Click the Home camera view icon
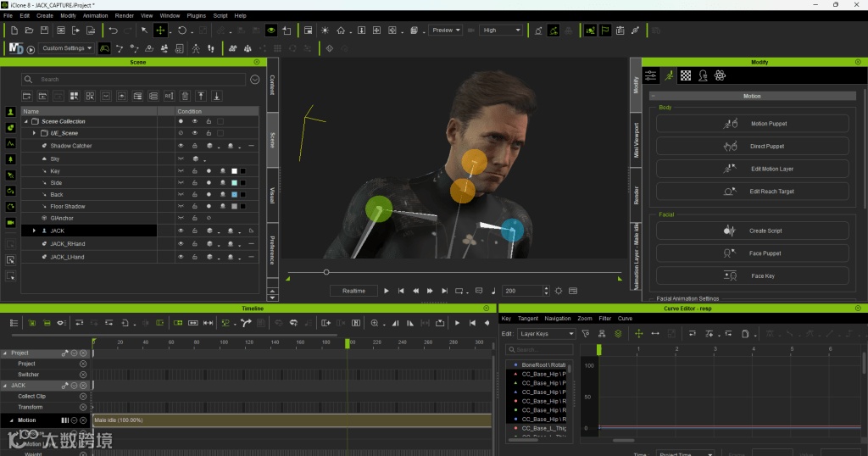The height and width of the screenshot is (456, 868). 341,31
